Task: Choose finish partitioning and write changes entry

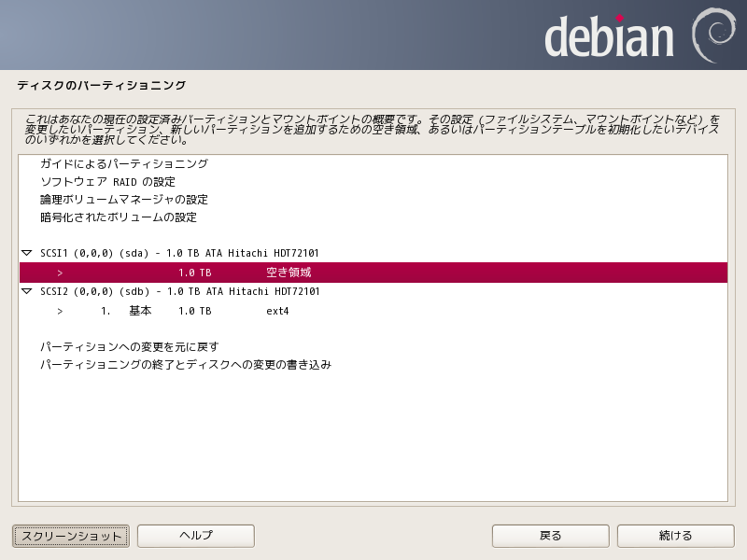Action: (x=185, y=364)
